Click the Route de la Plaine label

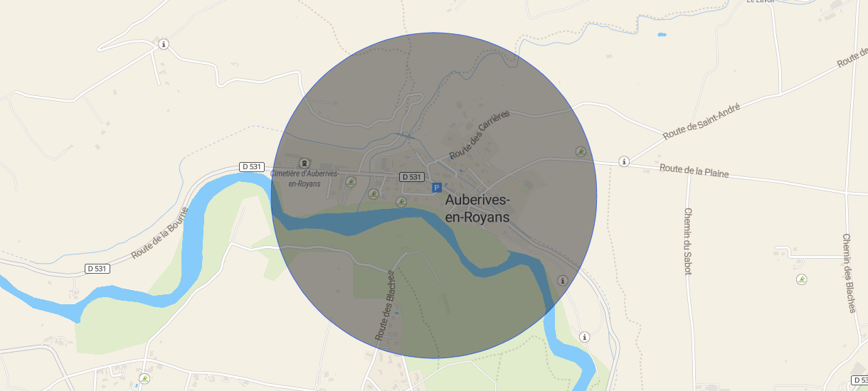coord(694,171)
